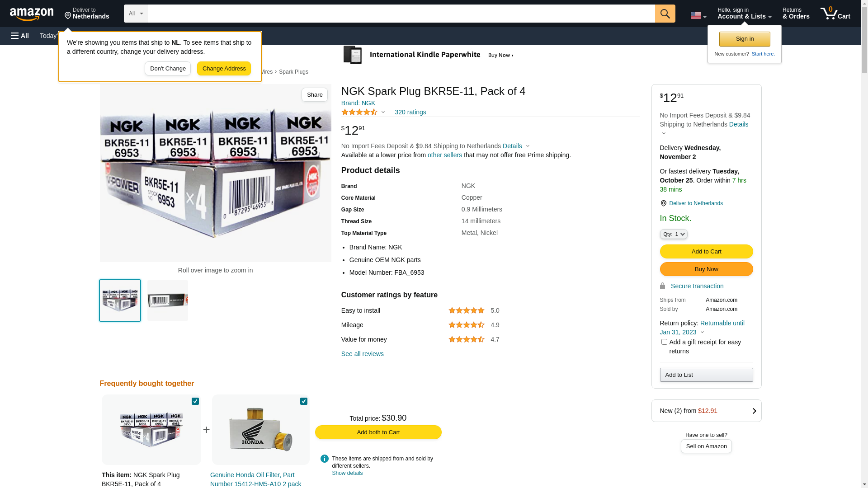
Task: Expand the star rating breakdown dropdown
Action: pos(382,112)
